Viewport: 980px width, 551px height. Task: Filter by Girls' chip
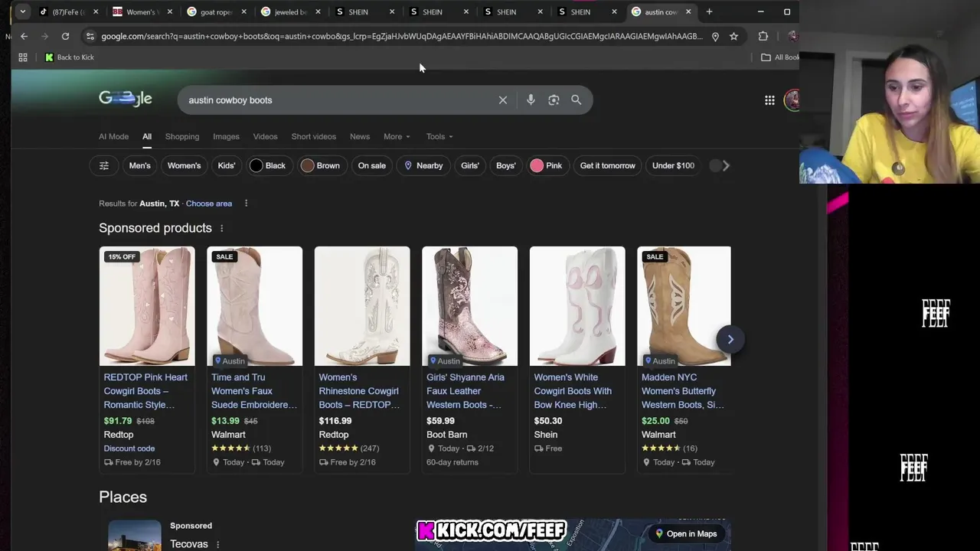tap(470, 165)
